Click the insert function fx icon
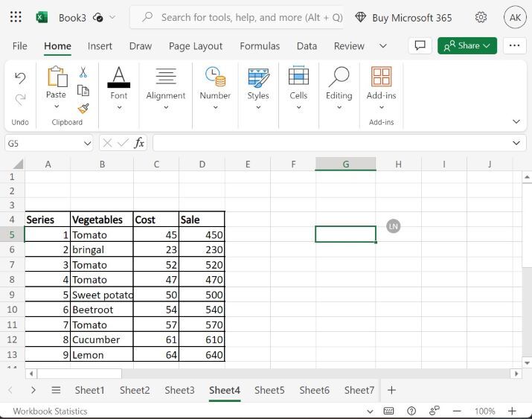Screen dimensions: 532x419 [139, 143]
